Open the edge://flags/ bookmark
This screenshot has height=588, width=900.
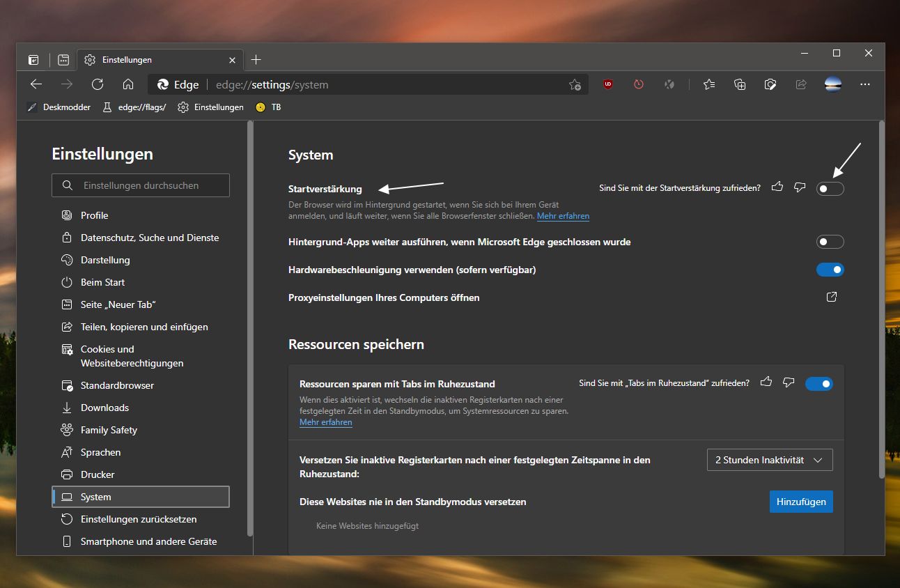[134, 107]
